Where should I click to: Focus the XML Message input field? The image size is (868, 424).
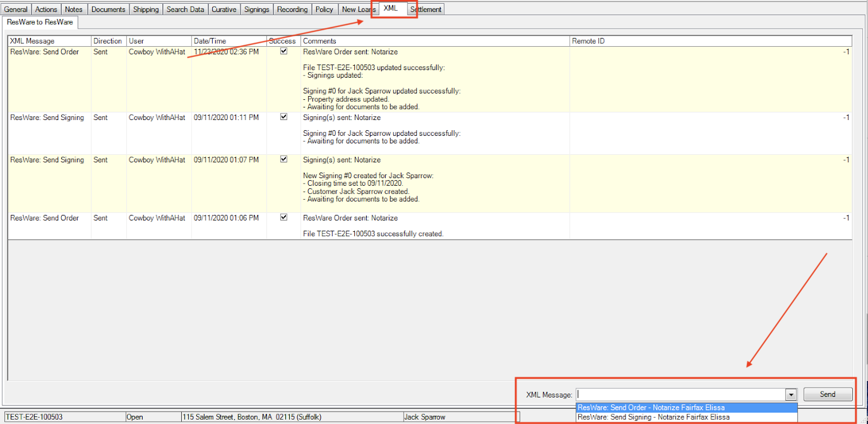[681, 395]
